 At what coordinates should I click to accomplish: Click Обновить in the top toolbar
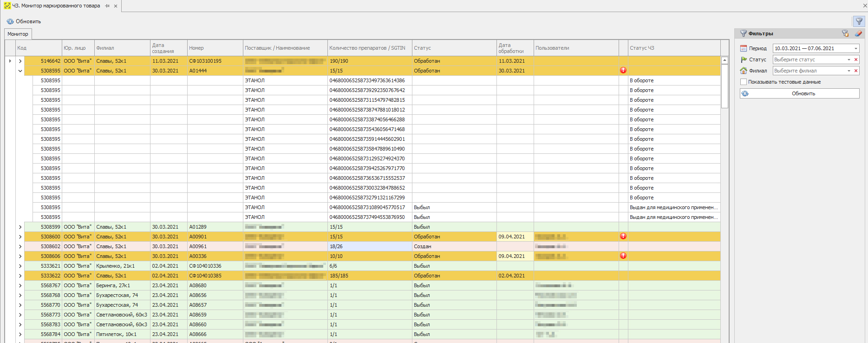[x=24, y=21]
